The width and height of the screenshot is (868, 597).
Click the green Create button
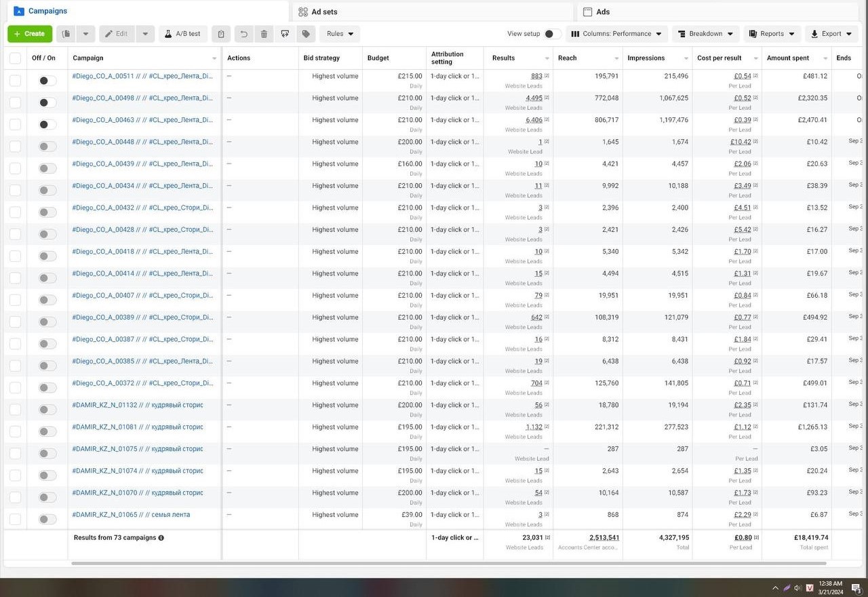(30, 34)
